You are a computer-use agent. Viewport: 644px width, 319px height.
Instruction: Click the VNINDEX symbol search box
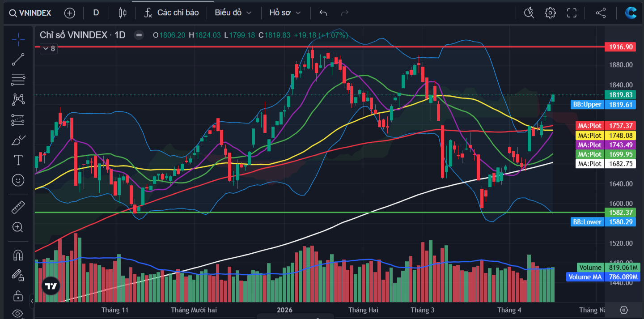pos(30,13)
